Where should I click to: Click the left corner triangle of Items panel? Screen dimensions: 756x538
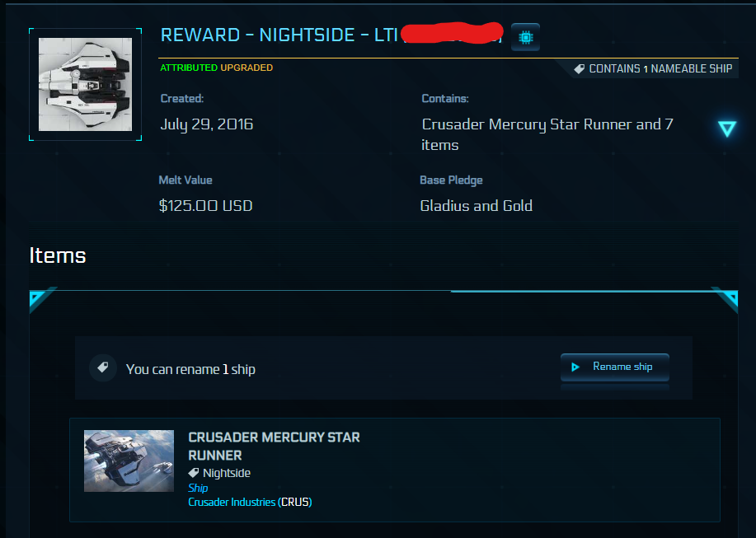[38, 298]
